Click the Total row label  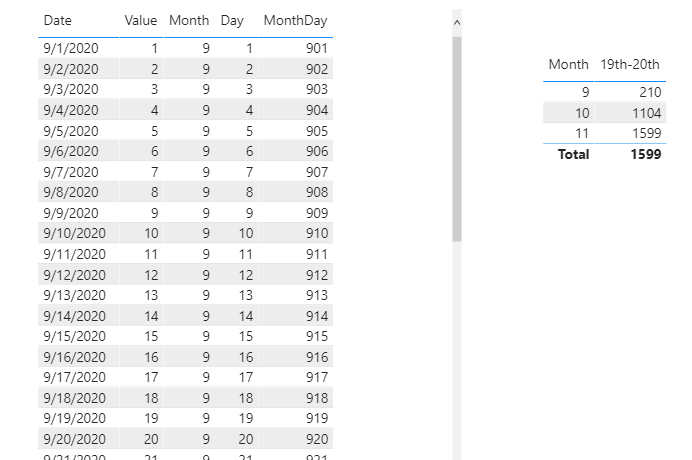click(573, 154)
